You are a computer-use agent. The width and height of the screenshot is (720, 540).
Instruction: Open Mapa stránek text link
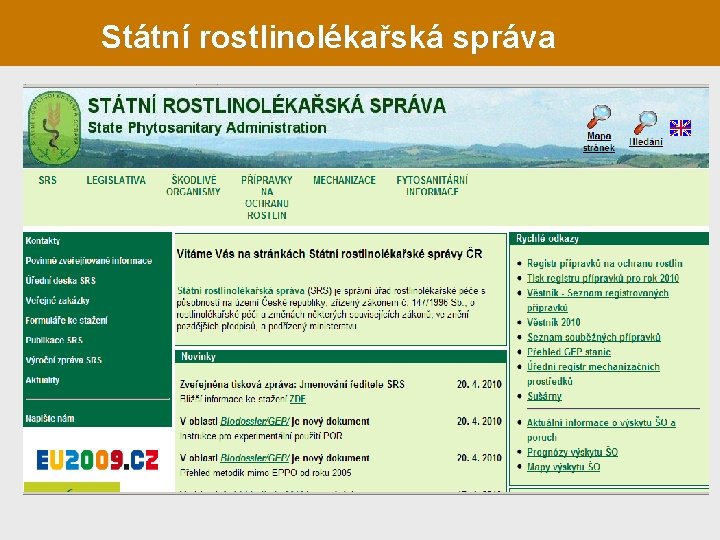[599, 142]
